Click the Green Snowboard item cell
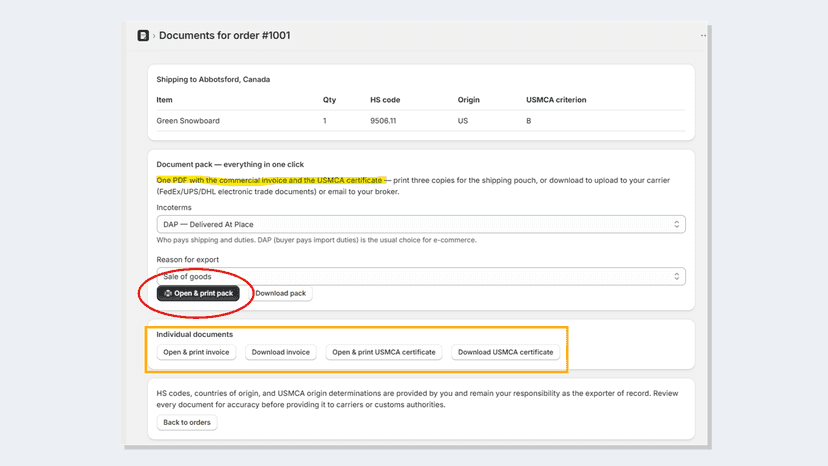This screenshot has height=466, width=828. pyautogui.click(x=188, y=121)
